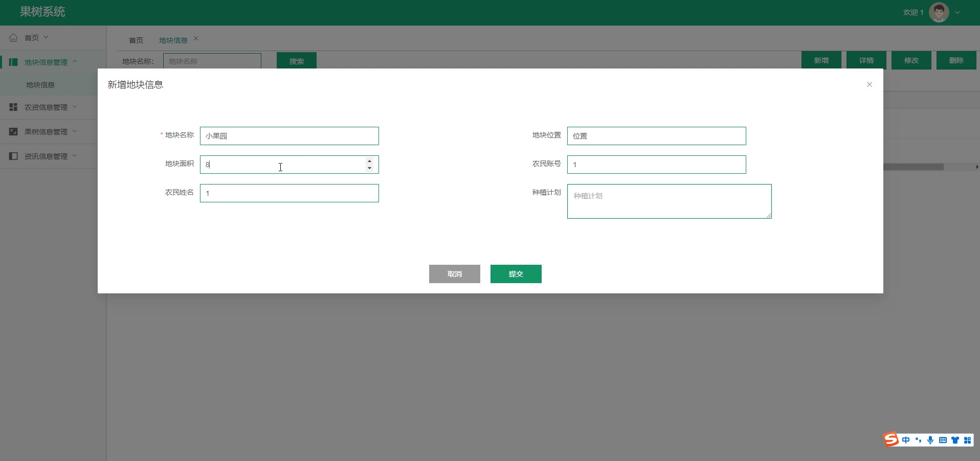Expand the 农资信息管理 menu chevron

(75, 107)
